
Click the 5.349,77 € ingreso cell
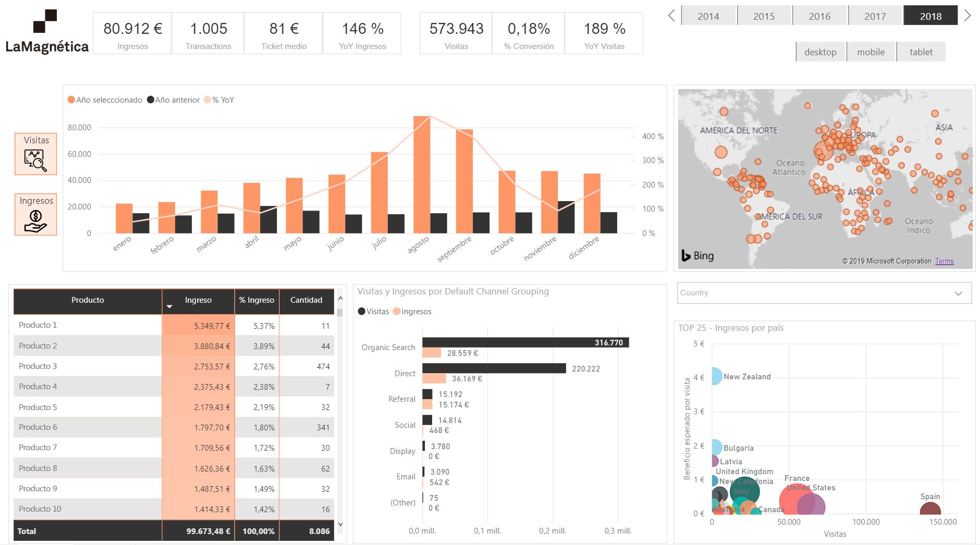pos(199,326)
